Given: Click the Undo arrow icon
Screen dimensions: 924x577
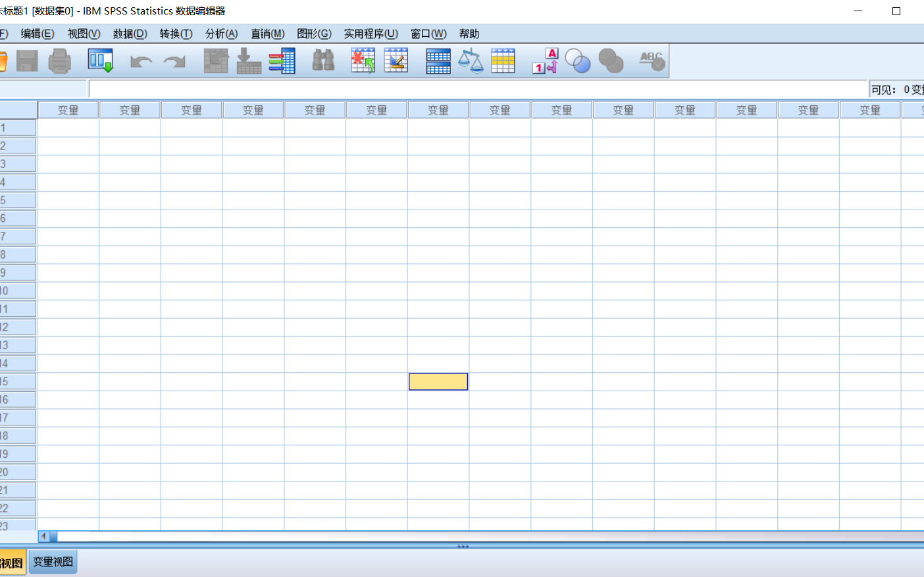Looking at the screenshot, I should click(141, 62).
